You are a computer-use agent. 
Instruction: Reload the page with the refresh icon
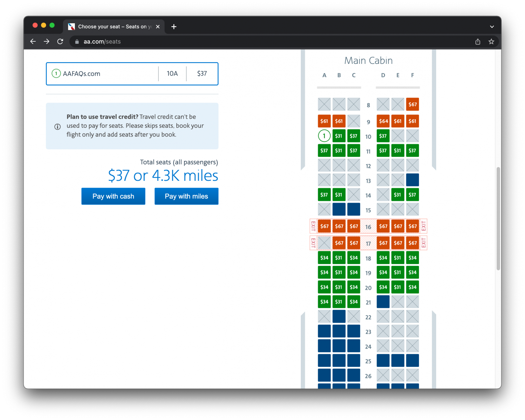pos(60,41)
